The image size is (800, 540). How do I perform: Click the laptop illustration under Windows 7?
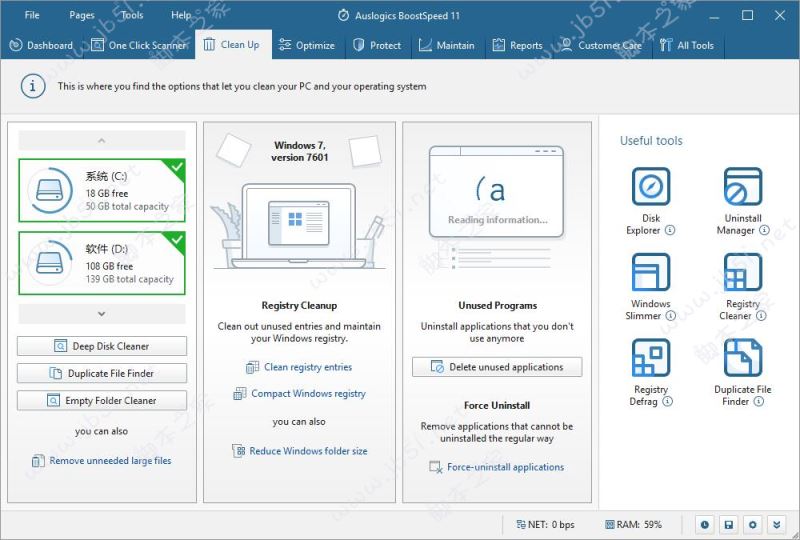click(299, 227)
